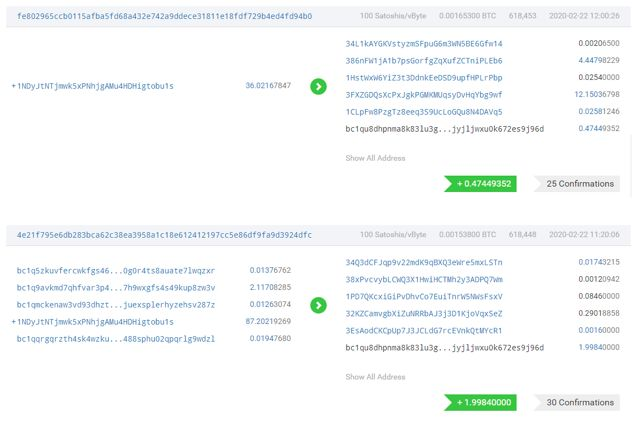Click timestamp 2020-02-22 12:00:26
This screenshot has width=637, height=427.
coord(584,16)
